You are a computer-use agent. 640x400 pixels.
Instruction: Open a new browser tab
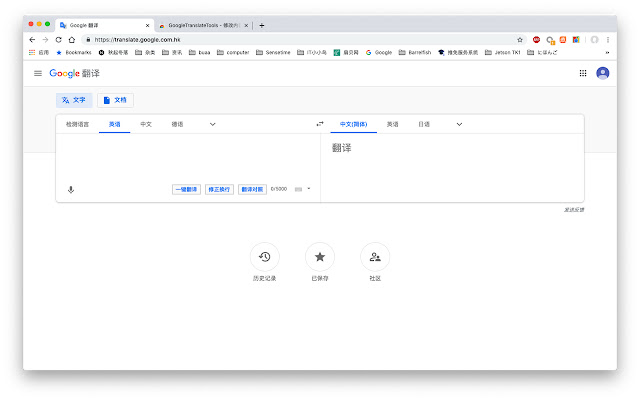[x=262, y=25]
